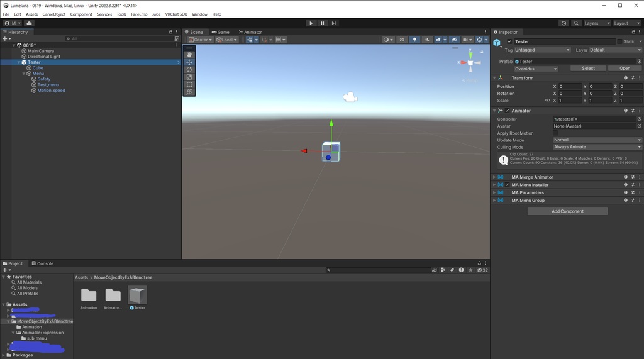Toggle Apply Root Motion checkbox

(555, 133)
